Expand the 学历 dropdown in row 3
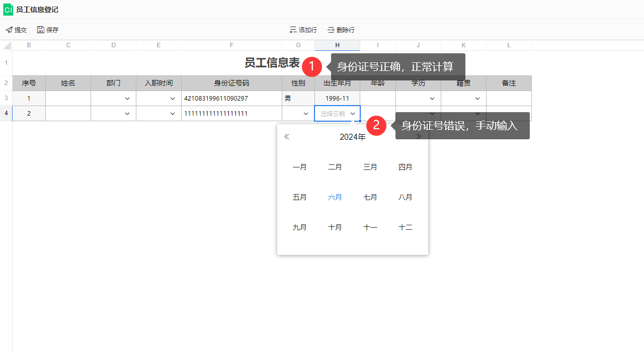644x352 pixels. pyautogui.click(x=432, y=99)
